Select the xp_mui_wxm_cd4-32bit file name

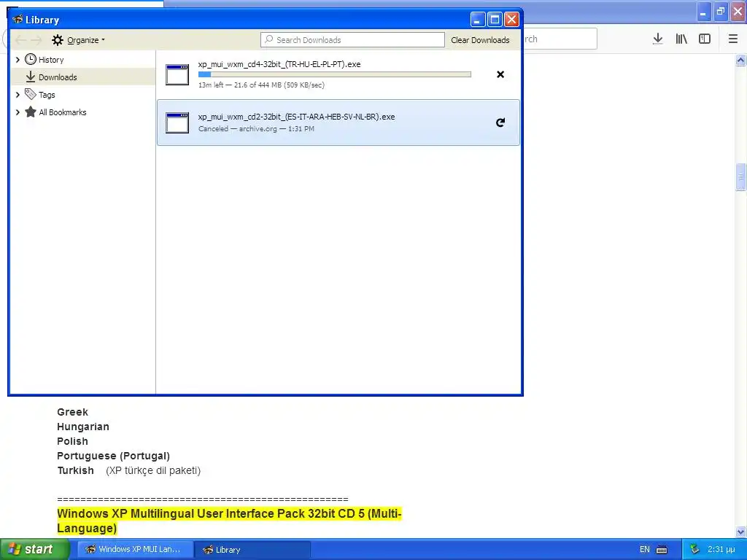(279, 64)
